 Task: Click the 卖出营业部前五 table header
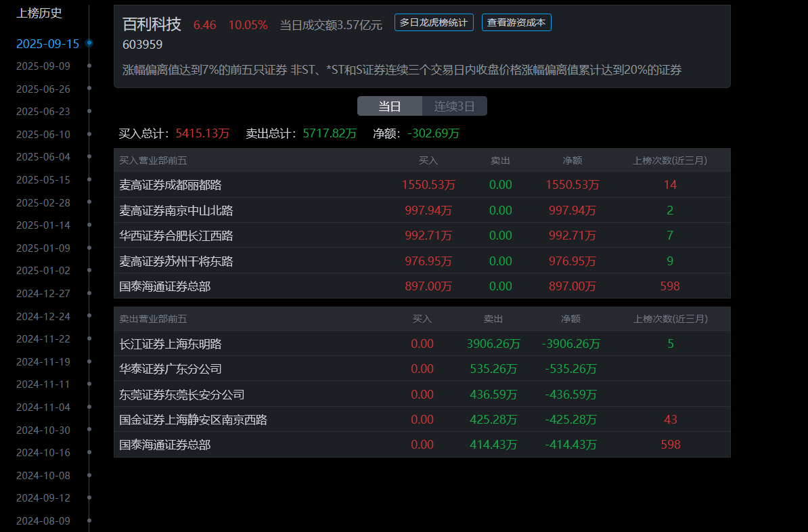click(x=153, y=319)
